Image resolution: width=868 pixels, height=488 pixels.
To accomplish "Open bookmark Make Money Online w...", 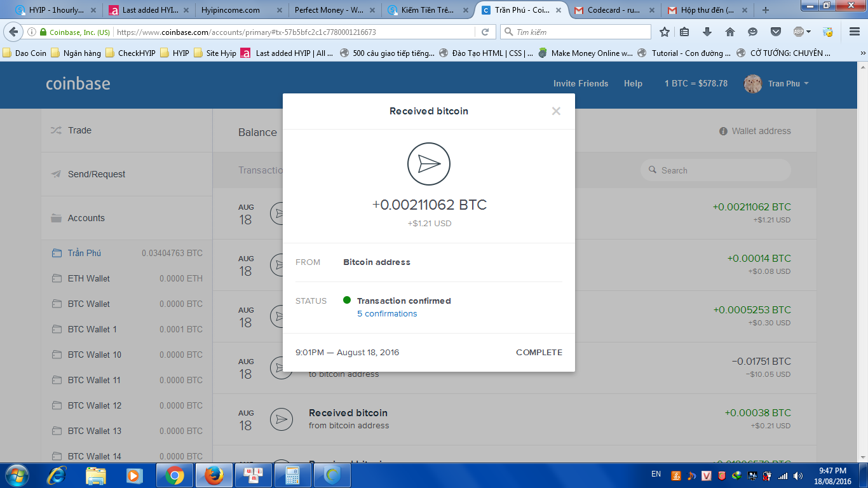I will [585, 53].
